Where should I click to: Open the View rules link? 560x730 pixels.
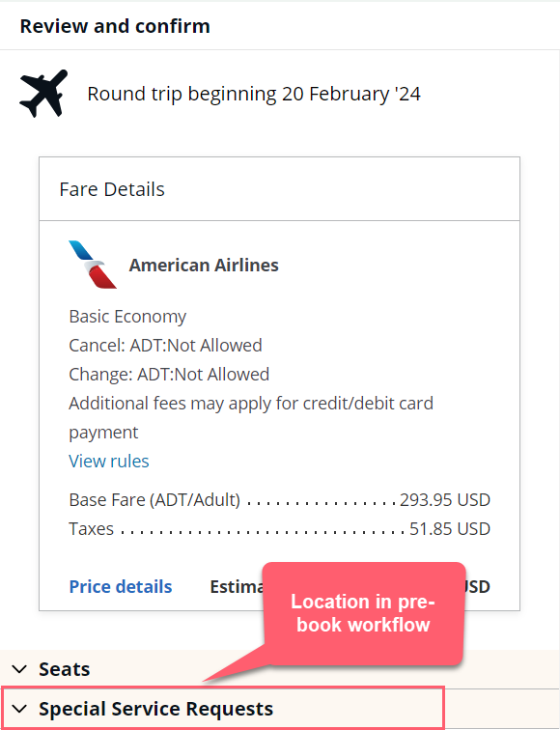pos(109,461)
